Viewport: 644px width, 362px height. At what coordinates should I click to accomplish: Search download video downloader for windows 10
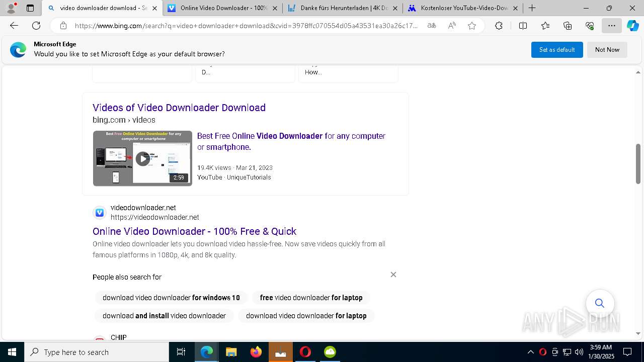coord(171,298)
